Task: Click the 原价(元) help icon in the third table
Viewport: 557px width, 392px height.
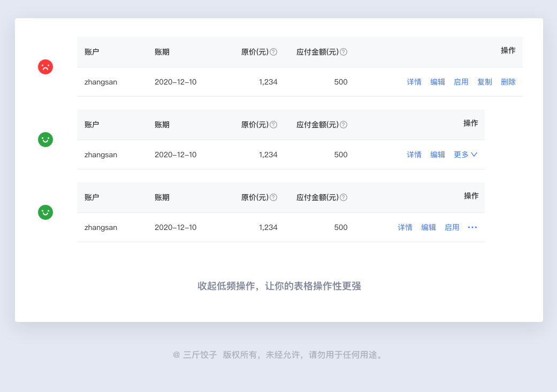Action: (273, 198)
